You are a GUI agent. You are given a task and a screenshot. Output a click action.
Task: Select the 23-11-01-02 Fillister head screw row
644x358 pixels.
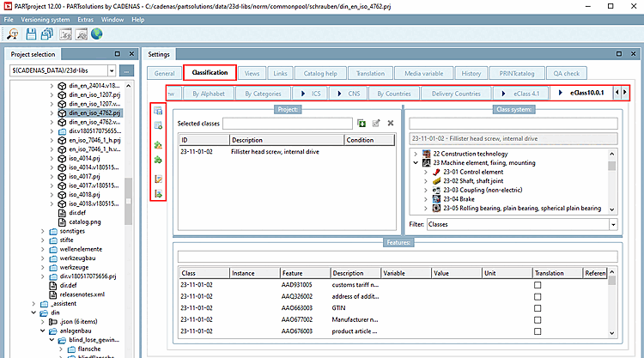tap(287, 151)
